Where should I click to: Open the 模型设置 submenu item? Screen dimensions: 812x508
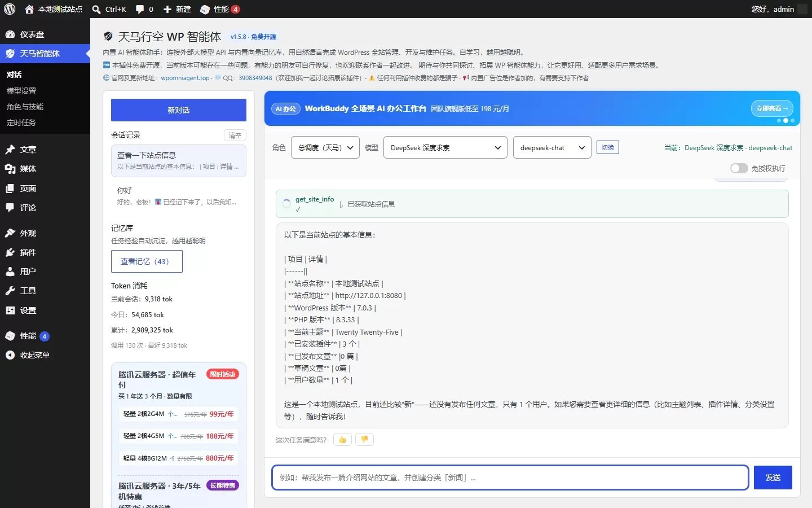[x=21, y=91]
